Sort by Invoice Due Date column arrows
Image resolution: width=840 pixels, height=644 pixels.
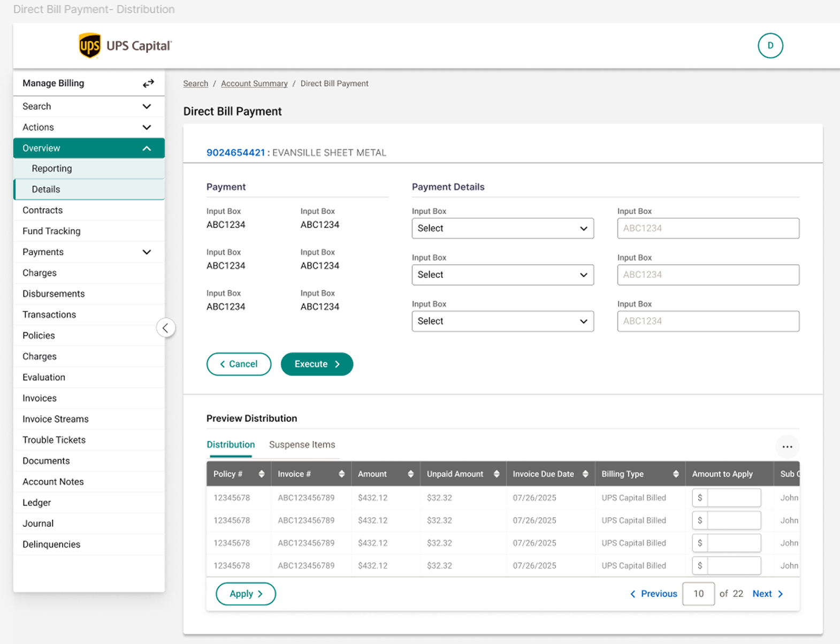(x=585, y=474)
